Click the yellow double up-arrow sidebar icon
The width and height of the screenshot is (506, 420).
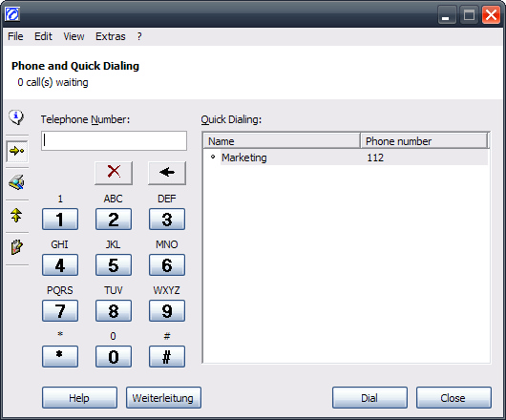16,215
